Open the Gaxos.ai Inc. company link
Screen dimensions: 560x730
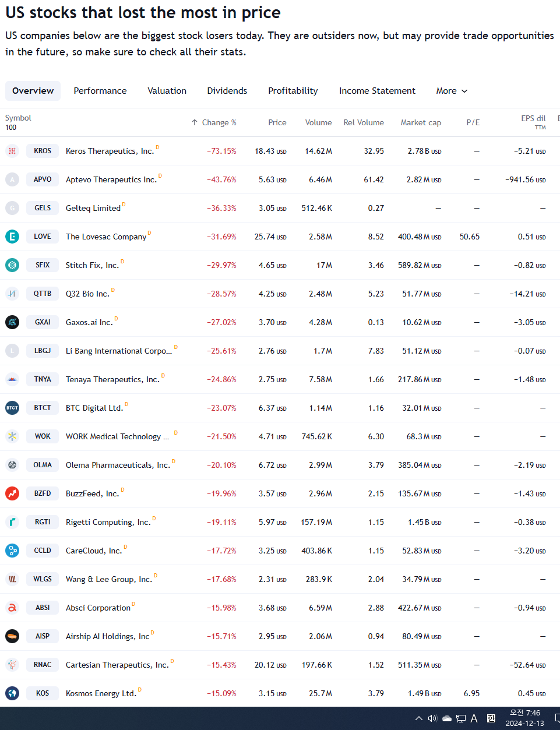pyautogui.click(x=89, y=322)
